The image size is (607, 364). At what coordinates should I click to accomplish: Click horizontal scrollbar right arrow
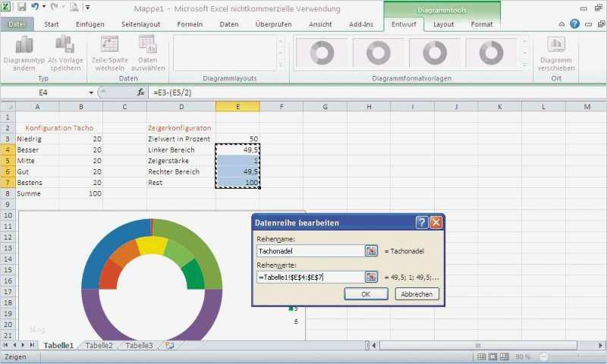click(600, 346)
